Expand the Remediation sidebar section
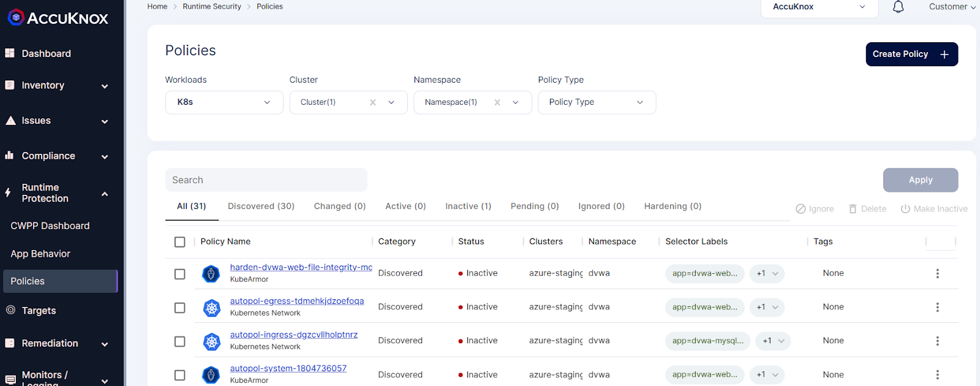 click(105, 344)
